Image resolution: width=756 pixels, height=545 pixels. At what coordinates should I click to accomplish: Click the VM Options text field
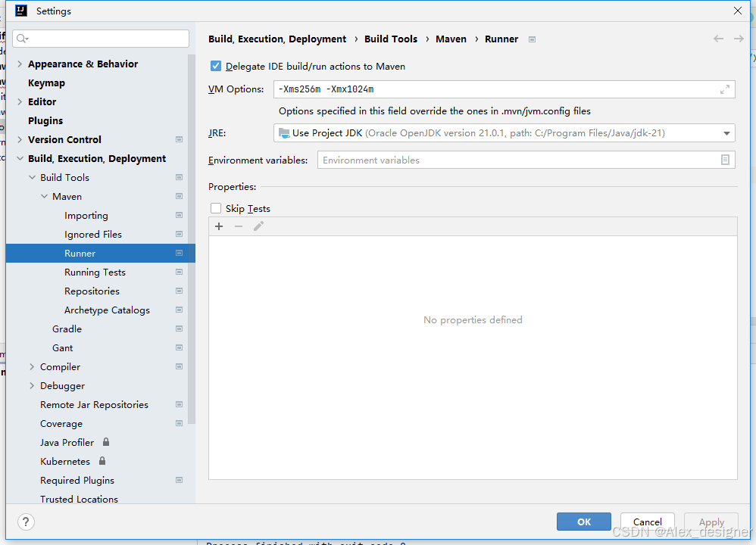pyautogui.click(x=505, y=89)
